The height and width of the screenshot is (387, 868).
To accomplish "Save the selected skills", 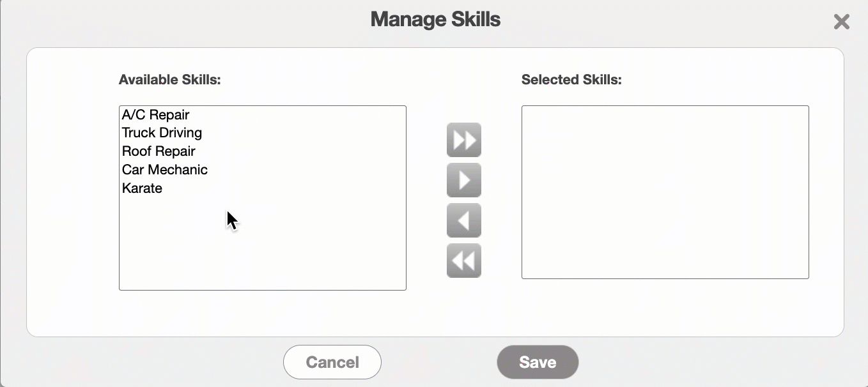I will tap(538, 362).
